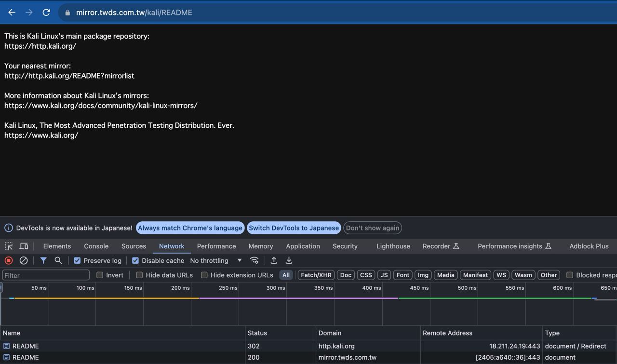617x364 pixels.
Task: Click the export HAR download icon
Action: [x=289, y=260]
